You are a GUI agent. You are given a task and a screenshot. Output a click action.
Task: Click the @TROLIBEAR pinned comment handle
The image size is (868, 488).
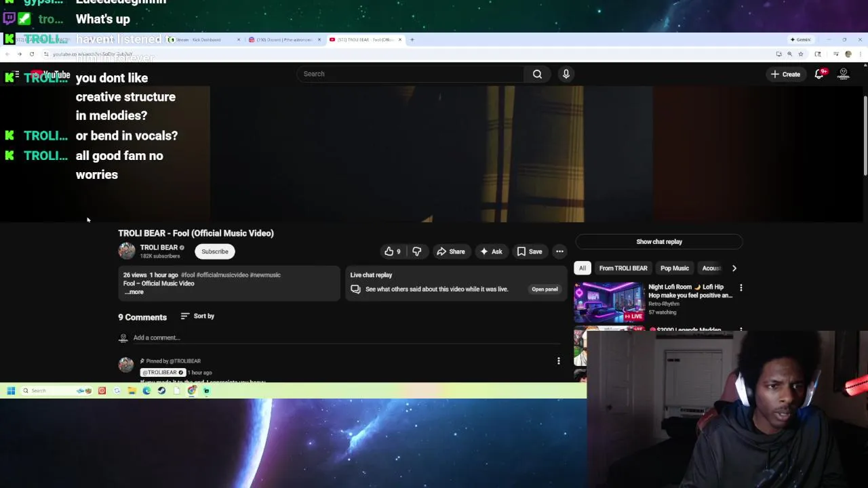[x=162, y=373]
